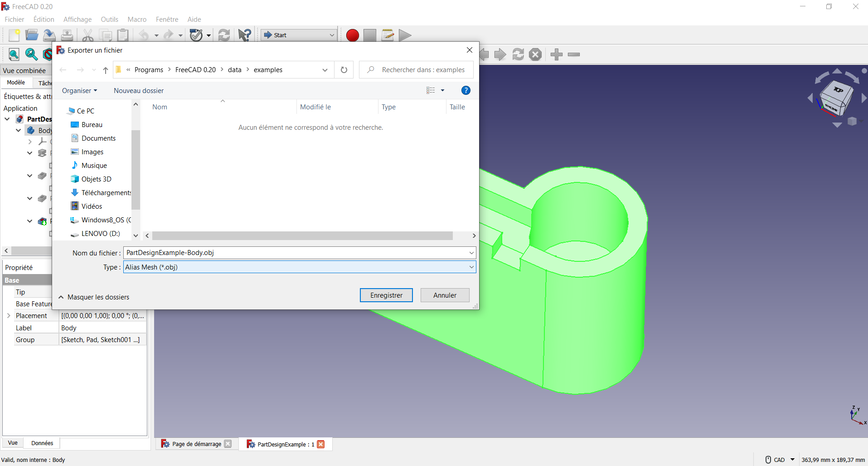The height and width of the screenshot is (466, 868).
Task: Open Documents folder in dialog sidebar
Action: [98, 138]
